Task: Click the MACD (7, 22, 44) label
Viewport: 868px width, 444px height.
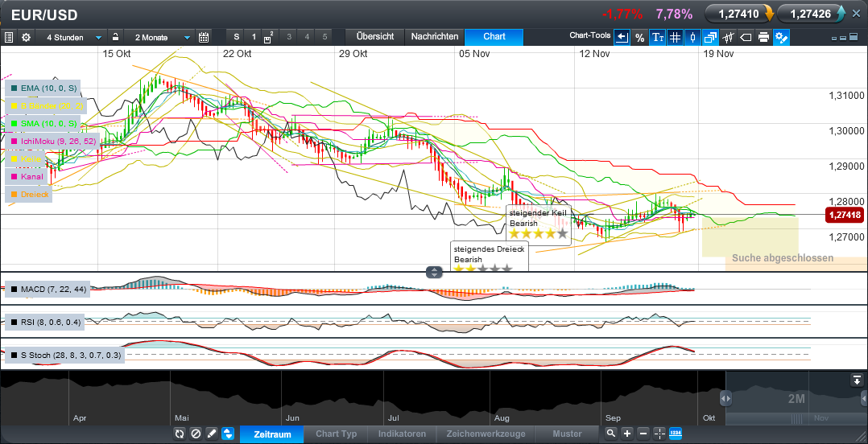Action: click(47, 289)
